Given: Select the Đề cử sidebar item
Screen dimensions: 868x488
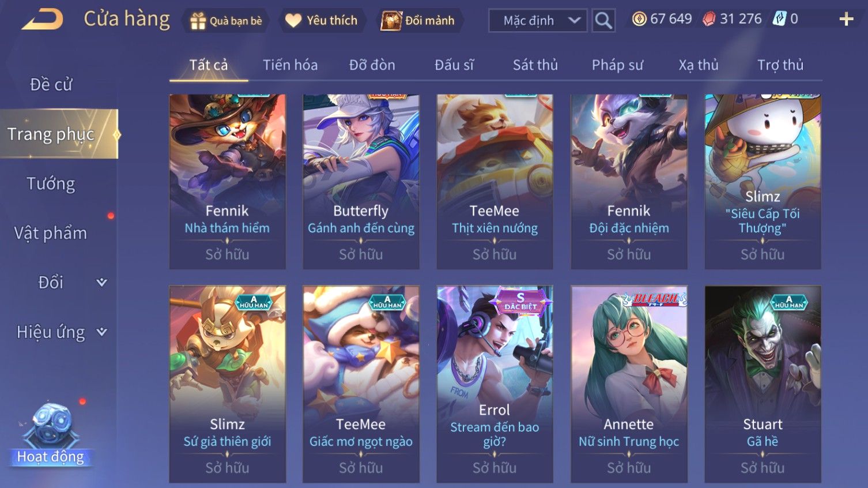Looking at the screenshot, I should click(51, 84).
